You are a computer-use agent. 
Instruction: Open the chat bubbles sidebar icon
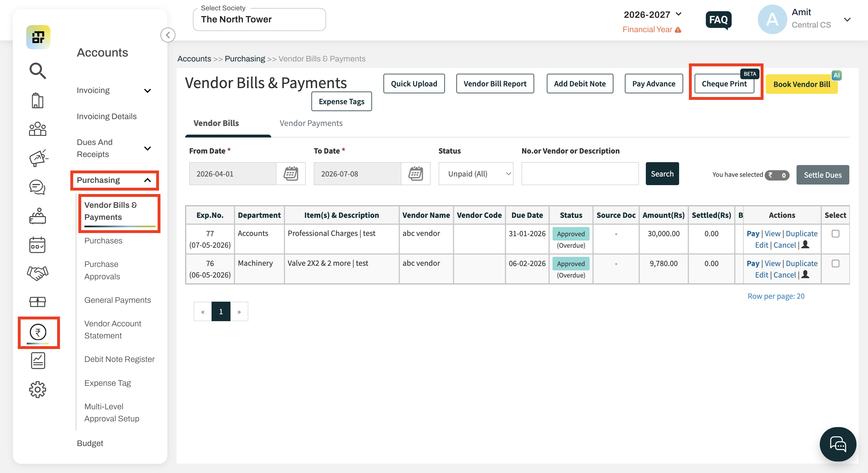click(x=37, y=187)
